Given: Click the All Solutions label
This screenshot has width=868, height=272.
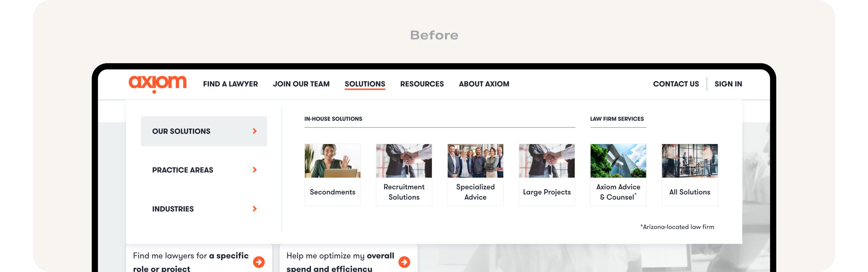Looking at the screenshot, I should click(x=690, y=192).
